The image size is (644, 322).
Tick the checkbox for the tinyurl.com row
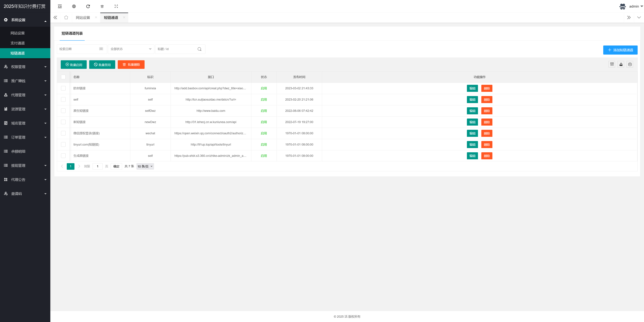pyautogui.click(x=63, y=145)
